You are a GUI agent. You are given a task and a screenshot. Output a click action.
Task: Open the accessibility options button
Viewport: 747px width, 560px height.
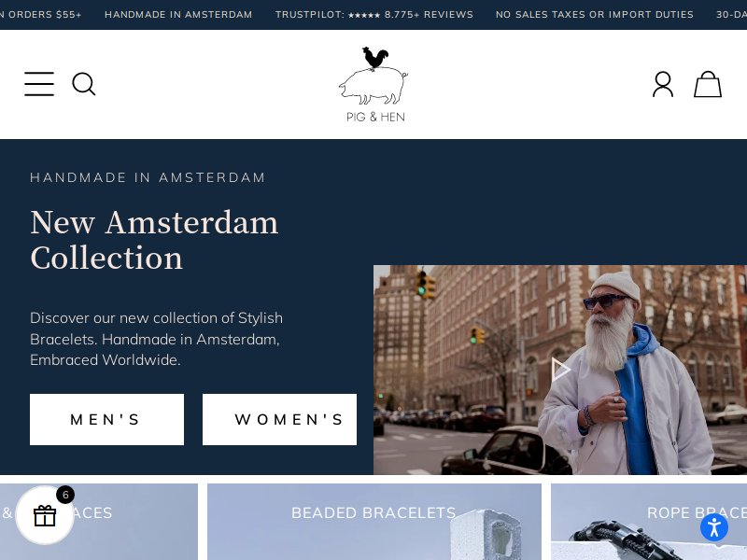(714, 527)
